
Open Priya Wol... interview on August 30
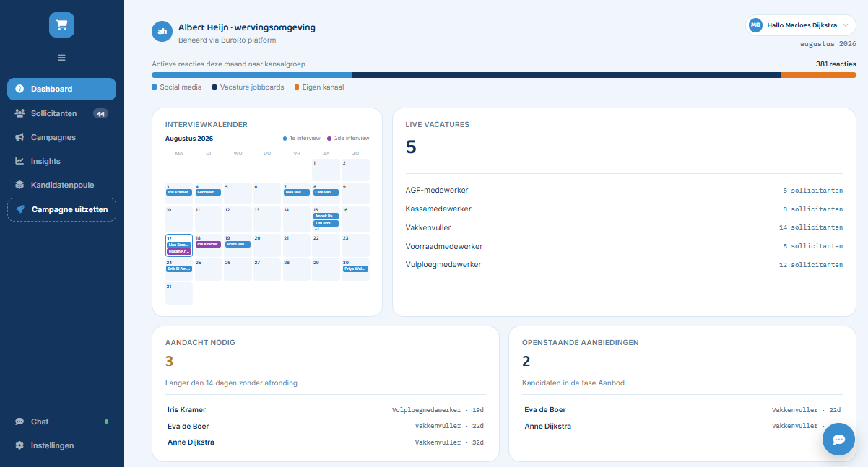[356, 269]
